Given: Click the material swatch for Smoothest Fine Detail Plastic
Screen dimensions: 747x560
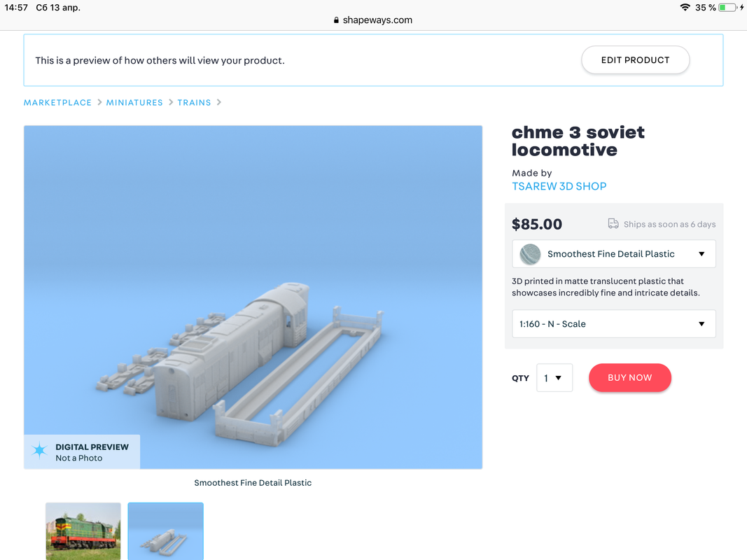Looking at the screenshot, I should (x=530, y=254).
